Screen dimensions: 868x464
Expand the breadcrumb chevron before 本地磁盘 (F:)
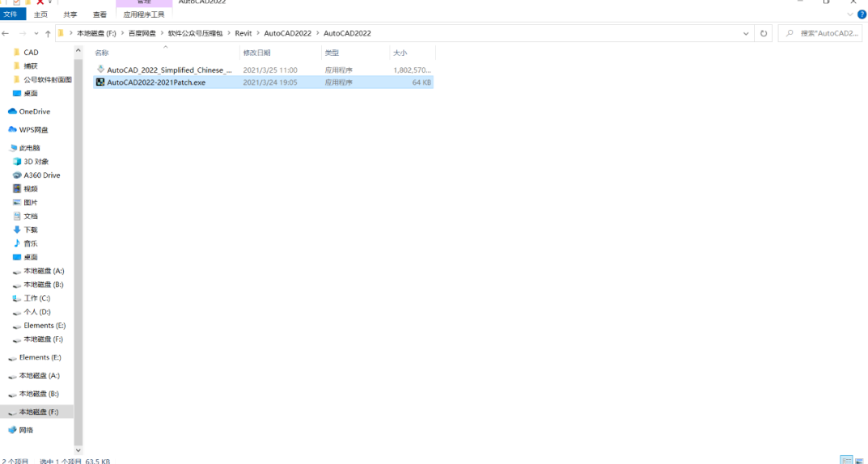70,33
